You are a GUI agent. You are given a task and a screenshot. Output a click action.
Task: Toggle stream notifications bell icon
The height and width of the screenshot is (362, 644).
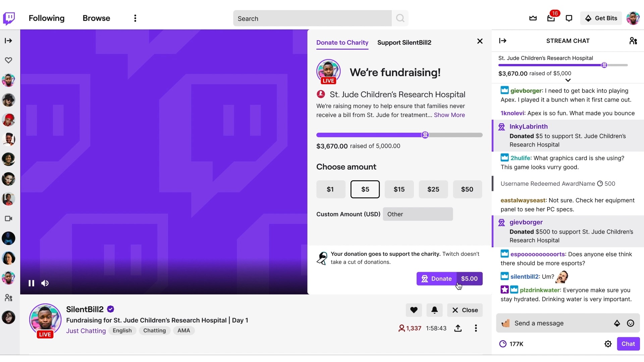(x=434, y=309)
